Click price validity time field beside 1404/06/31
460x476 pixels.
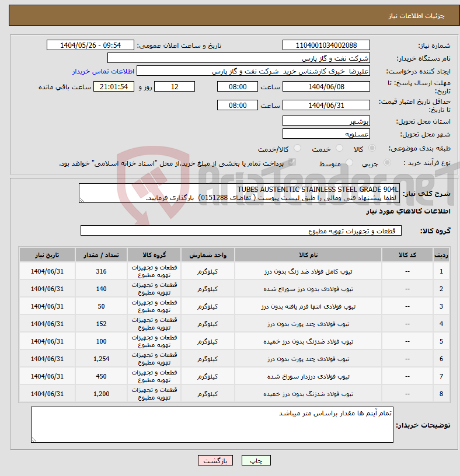click(238, 106)
